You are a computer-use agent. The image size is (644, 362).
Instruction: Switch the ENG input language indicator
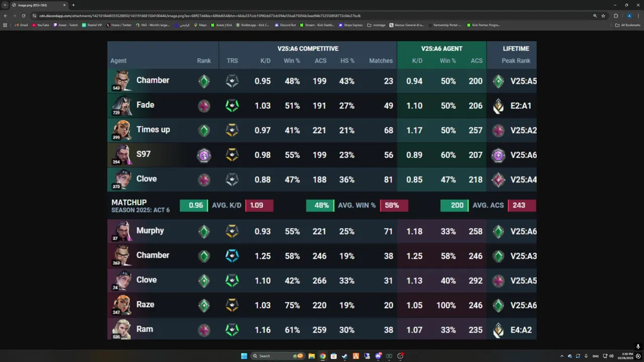pos(596,356)
